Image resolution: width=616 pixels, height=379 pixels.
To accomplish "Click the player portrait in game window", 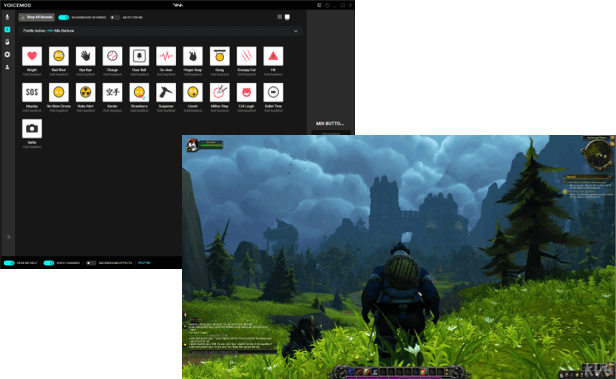I will click(x=192, y=145).
